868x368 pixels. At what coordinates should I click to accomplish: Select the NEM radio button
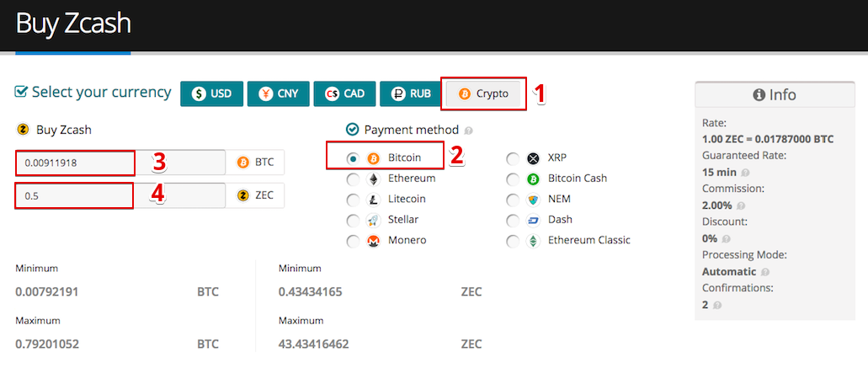tap(513, 200)
